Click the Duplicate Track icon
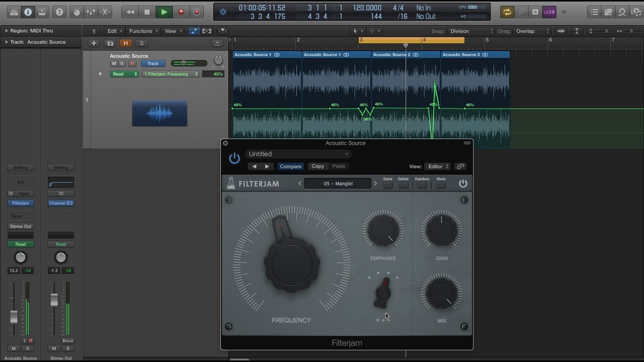 coord(110,43)
